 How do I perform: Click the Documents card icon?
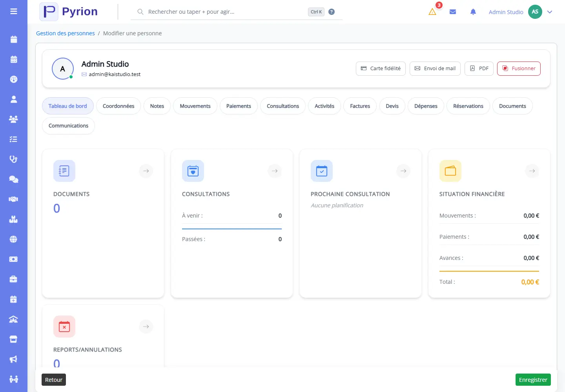tap(64, 171)
